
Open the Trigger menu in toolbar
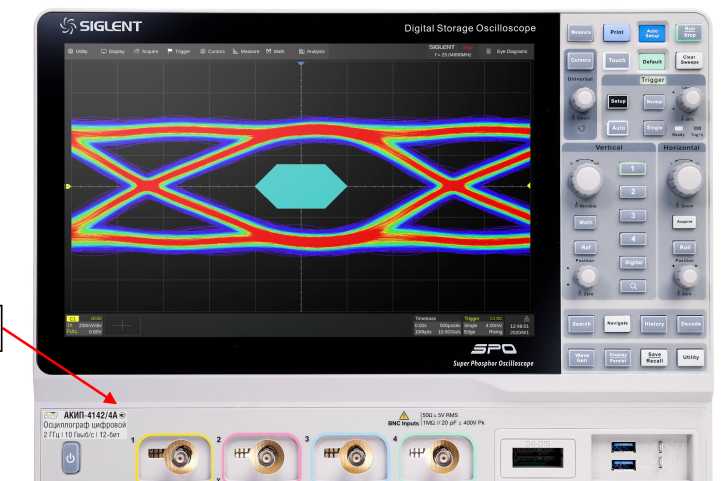coord(179,51)
